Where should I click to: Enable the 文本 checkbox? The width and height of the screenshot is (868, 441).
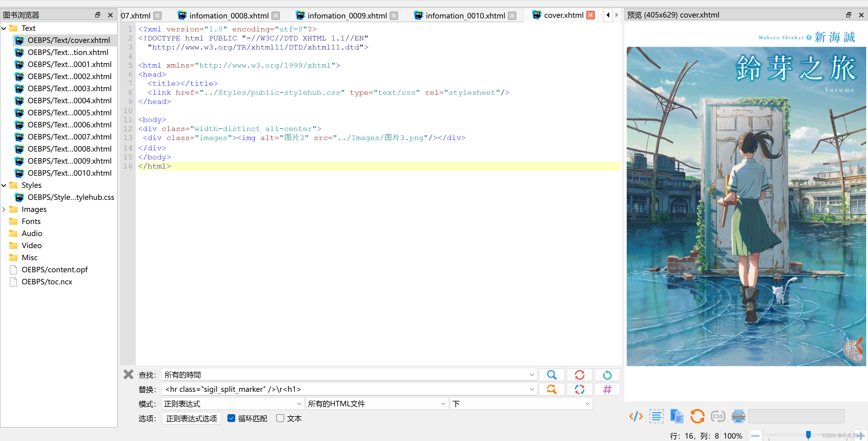coord(280,418)
